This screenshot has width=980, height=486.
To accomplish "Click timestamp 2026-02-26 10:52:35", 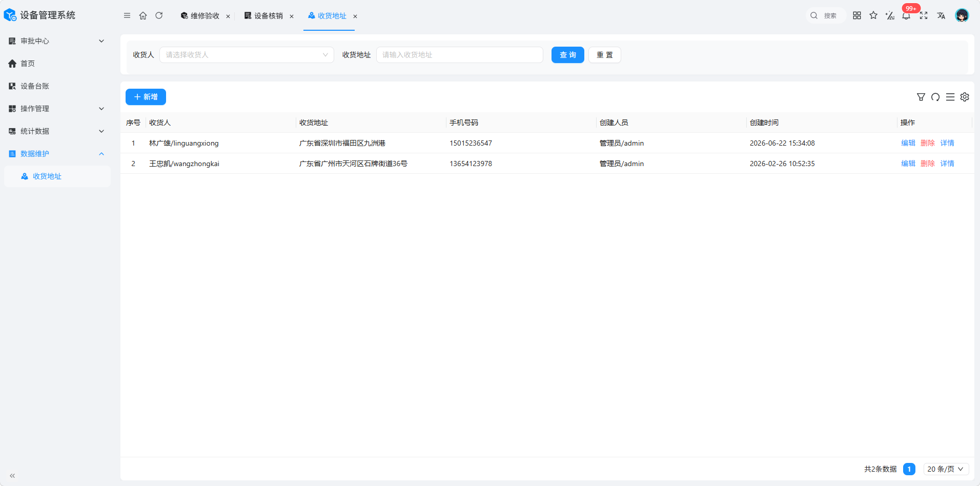I will pos(782,164).
